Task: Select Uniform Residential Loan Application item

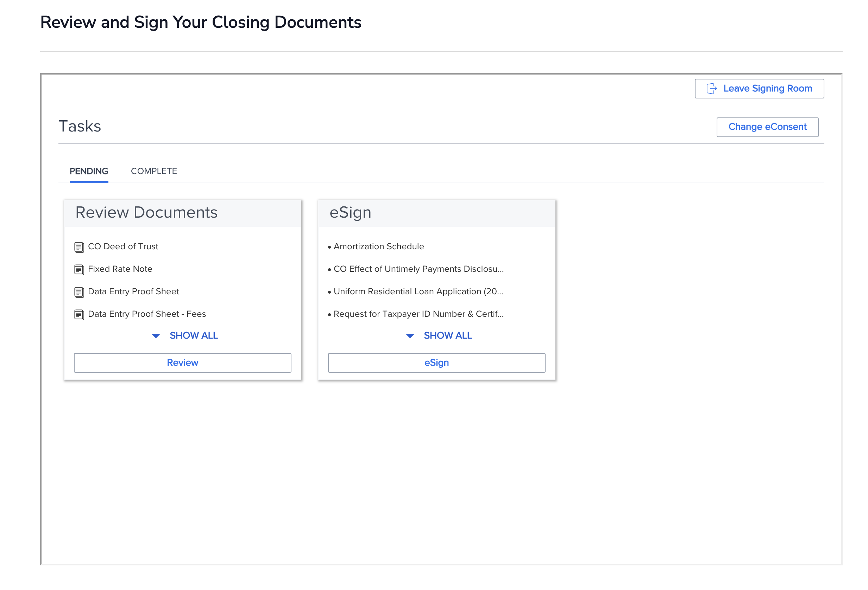Action: [x=418, y=291]
